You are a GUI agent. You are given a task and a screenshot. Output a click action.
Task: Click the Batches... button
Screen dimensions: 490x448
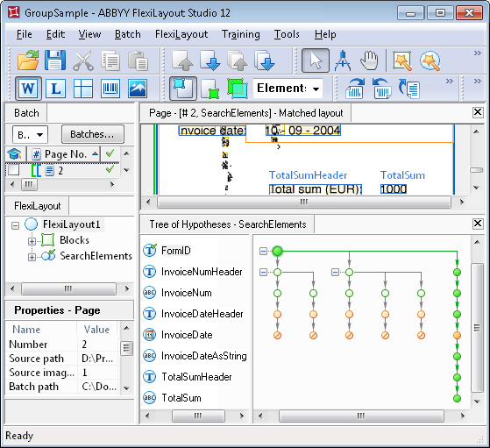(93, 134)
